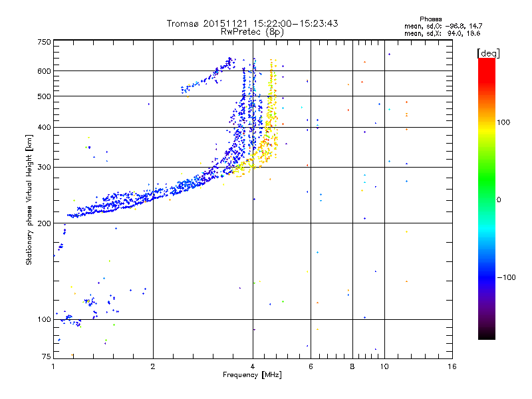
Task: Click the 'mean, sd,X: 94.0, 18.6' statistics line
Action: tap(442, 33)
